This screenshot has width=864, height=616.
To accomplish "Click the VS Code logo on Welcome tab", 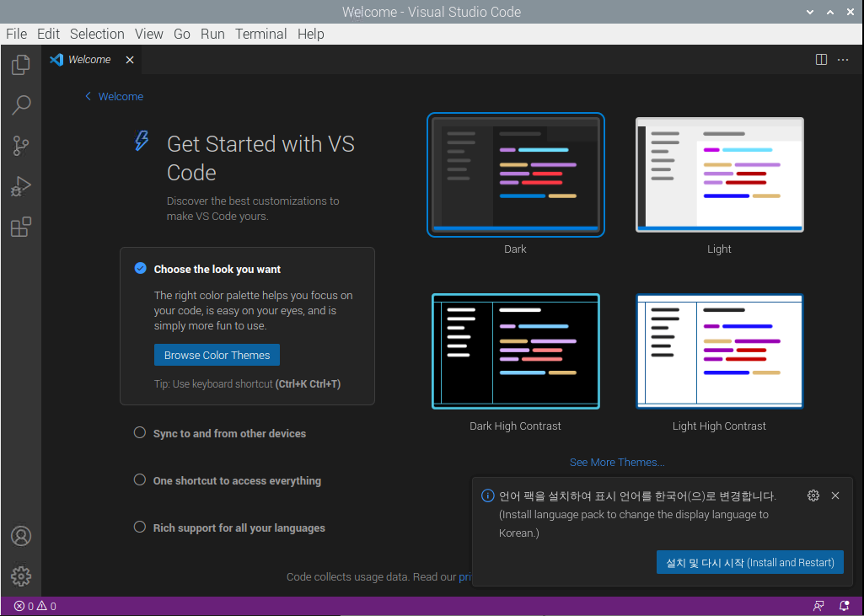I will click(x=56, y=60).
